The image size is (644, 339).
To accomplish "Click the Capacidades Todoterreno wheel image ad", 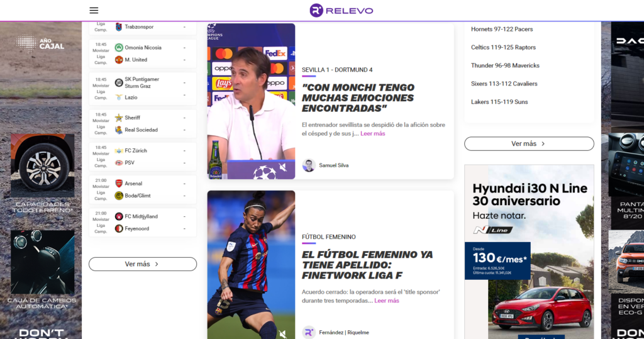I will 43,165.
